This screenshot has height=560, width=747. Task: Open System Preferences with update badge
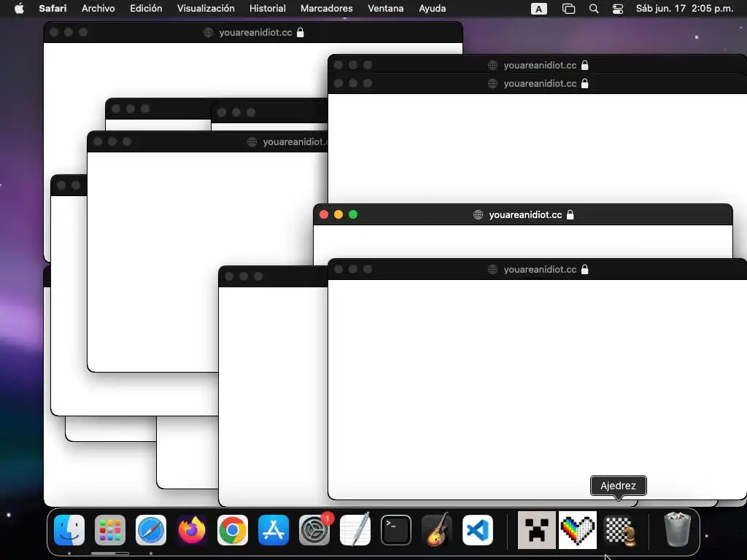coord(314,530)
